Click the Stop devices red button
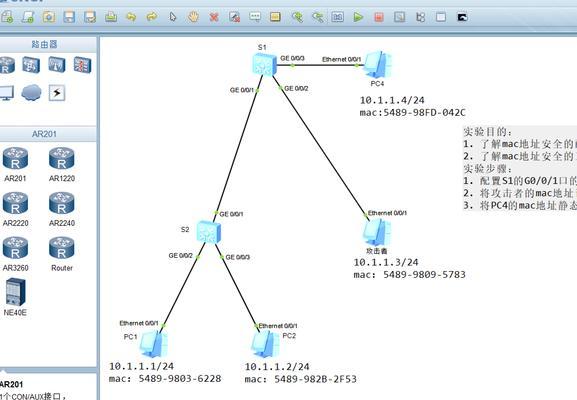Image resolution: width=577 pixels, height=400 pixels. coord(379,17)
